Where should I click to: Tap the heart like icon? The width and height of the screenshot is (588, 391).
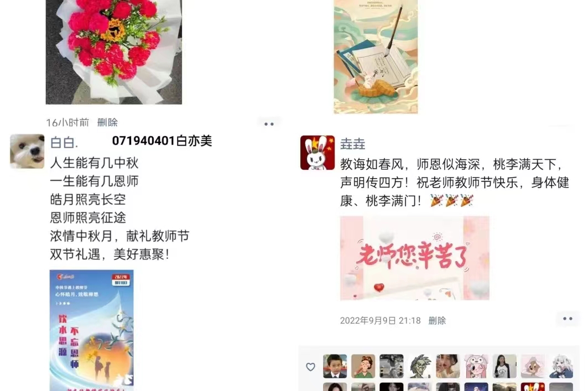pos(310,367)
